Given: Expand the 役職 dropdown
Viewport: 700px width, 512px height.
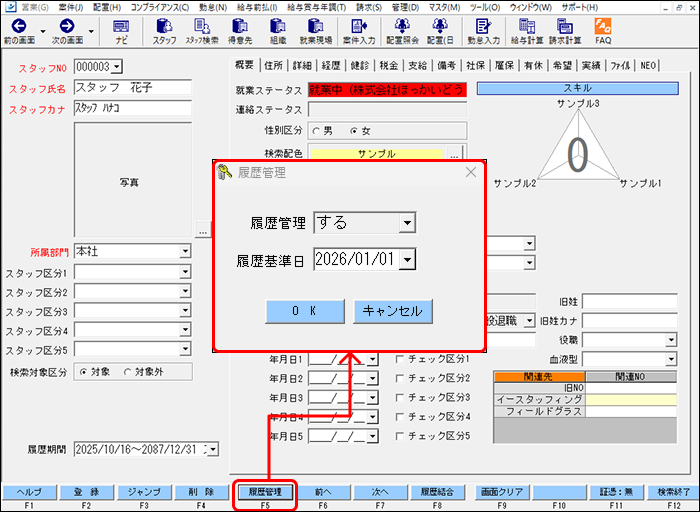Looking at the screenshot, I should coord(671,340).
